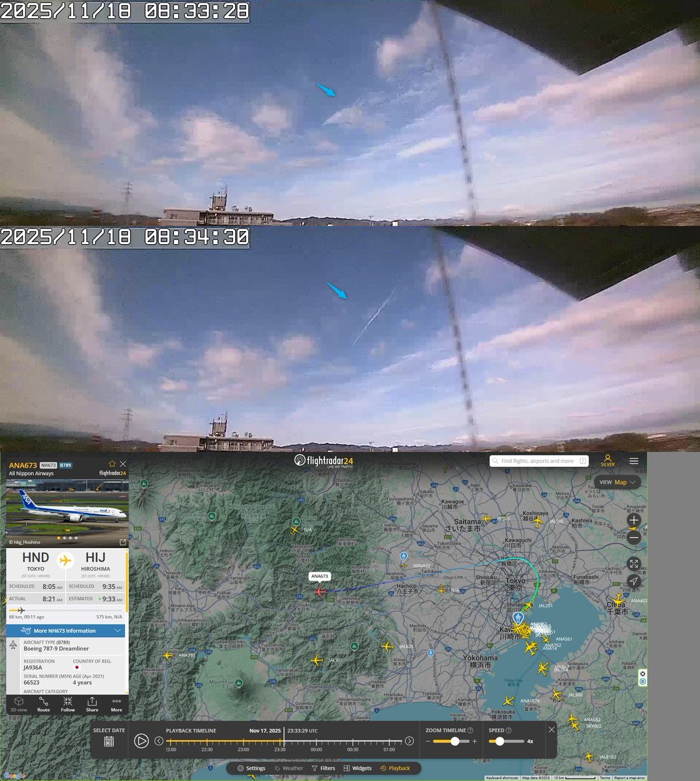Expand More NH673 information
This screenshot has width=700, height=781.
coord(66,631)
